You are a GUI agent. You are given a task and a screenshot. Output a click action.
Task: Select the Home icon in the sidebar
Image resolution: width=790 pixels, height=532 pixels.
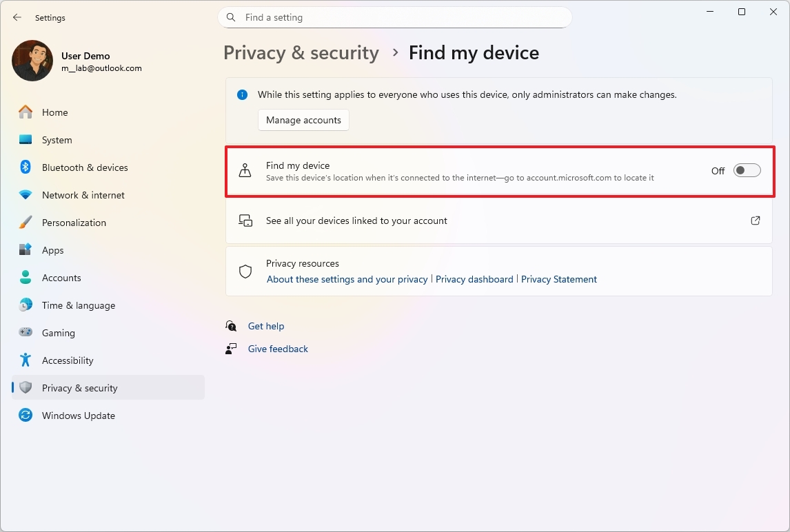click(x=24, y=112)
